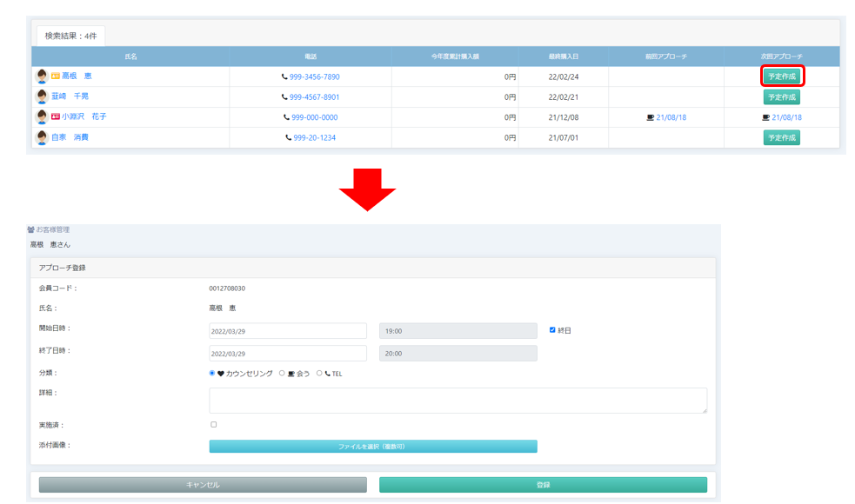
Task: Click the avatar icon beside 韮崎 千晃
Action: pyautogui.click(x=41, y=96)
